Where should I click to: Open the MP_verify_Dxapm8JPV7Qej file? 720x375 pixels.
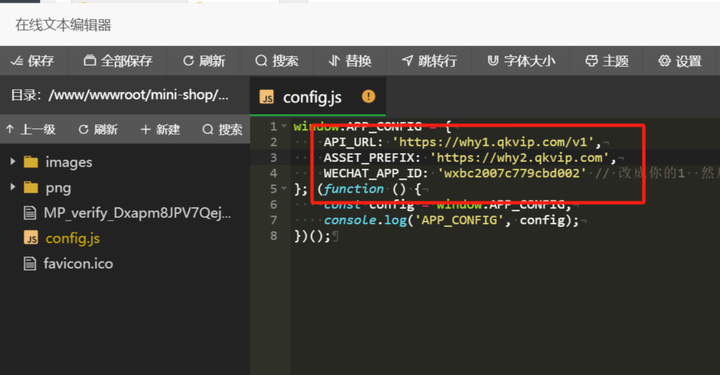[137, 213]
